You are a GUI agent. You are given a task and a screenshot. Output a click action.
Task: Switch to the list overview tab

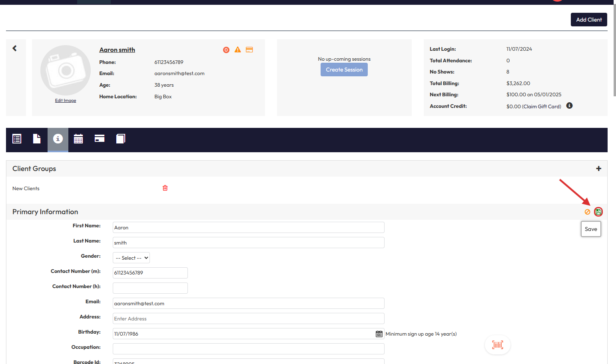(17, 139)
